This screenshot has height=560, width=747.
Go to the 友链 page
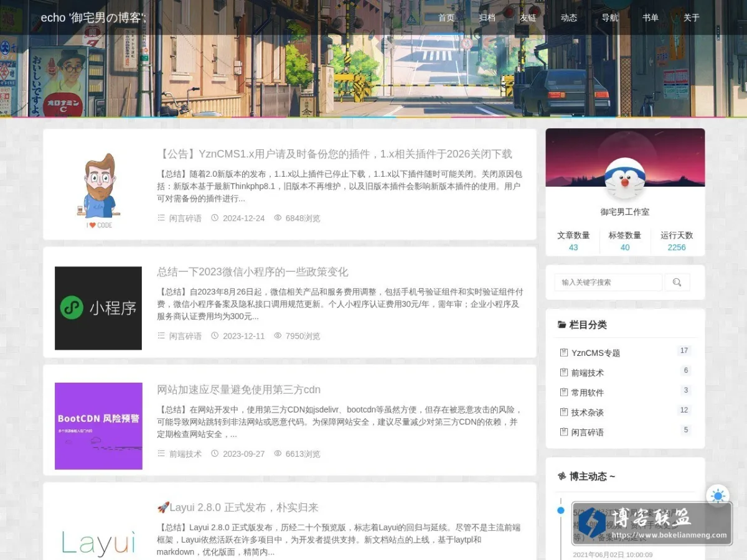(528, 17)
